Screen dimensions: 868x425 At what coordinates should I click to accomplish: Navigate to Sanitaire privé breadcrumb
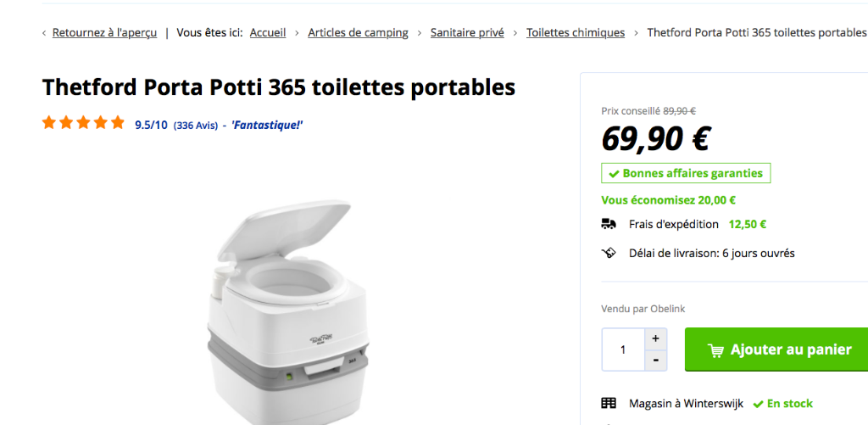click(467, 33)
